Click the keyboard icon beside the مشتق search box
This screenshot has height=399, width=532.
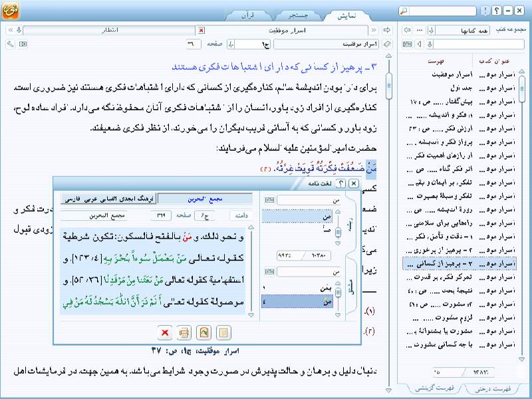coord(270,271)
